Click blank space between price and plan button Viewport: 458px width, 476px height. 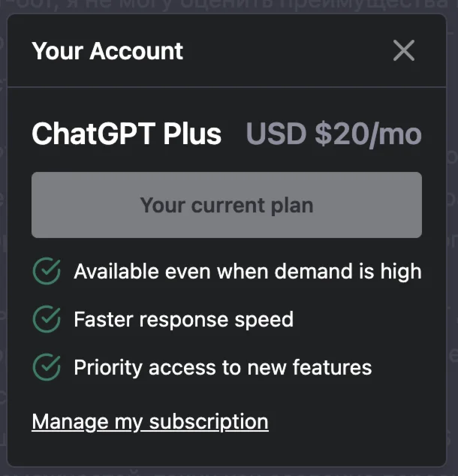click(226, 161)
